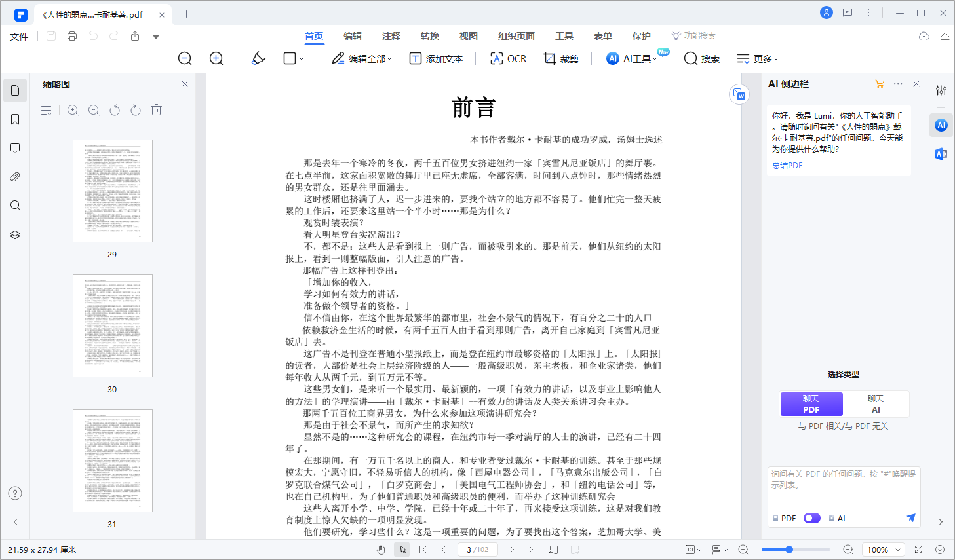Open the OCR tool

508,58
